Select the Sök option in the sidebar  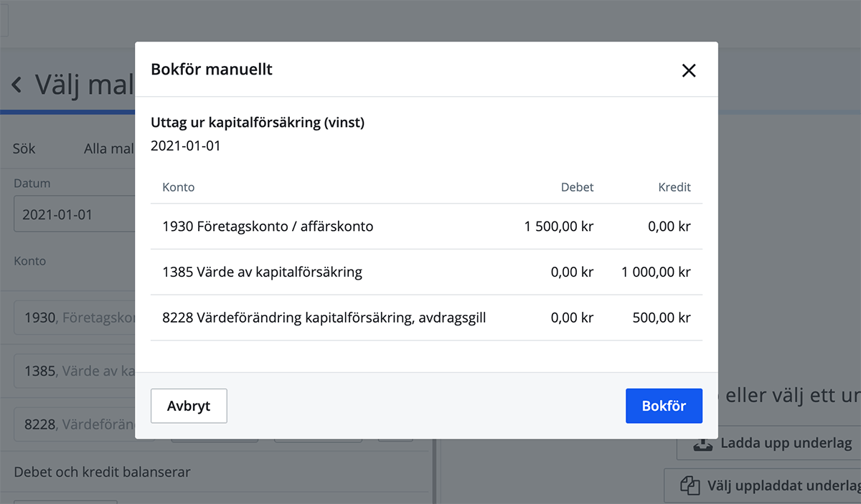coord(24,148)
